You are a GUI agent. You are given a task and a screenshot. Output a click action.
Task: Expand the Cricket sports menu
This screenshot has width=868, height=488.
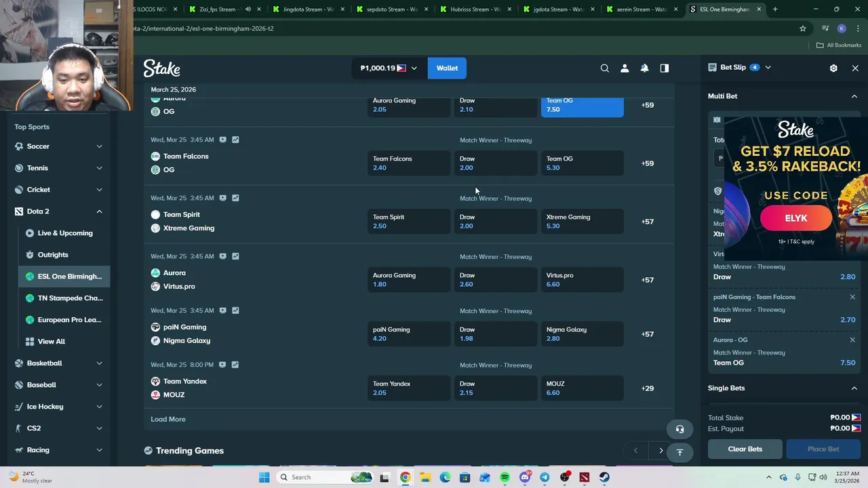point(99,190)
